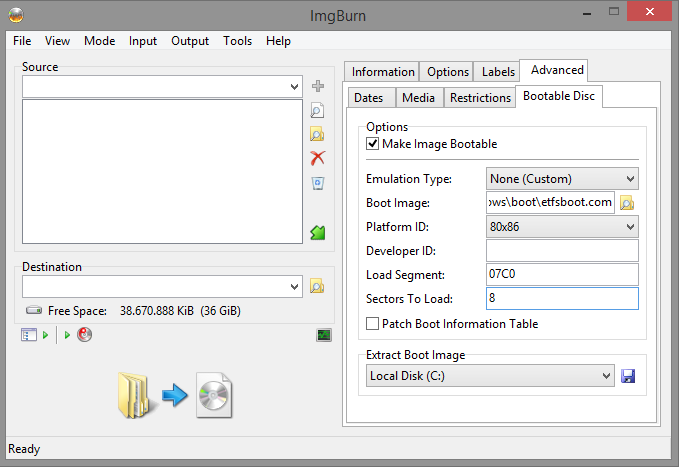This screenshot has width=679, height=467.
Task: Click the large folder-to-disc Build button
Action: (x=175, y=395)
